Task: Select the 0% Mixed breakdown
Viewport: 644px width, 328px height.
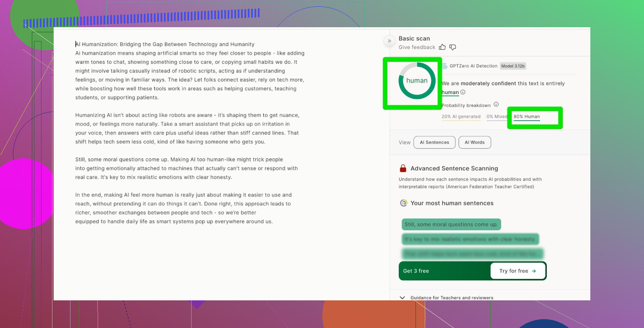Action: pos(496,117)
